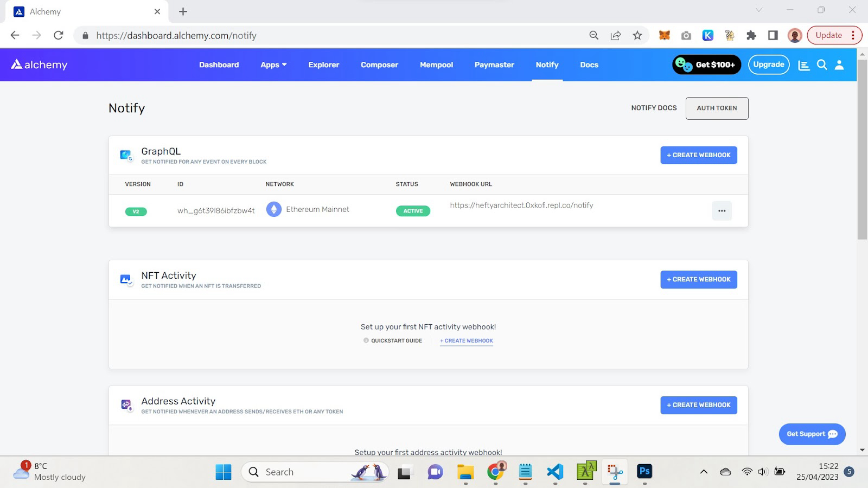The image size is (868, 488).
Task: Show hidden system tray icons chevron
Action: coord(704,472)
